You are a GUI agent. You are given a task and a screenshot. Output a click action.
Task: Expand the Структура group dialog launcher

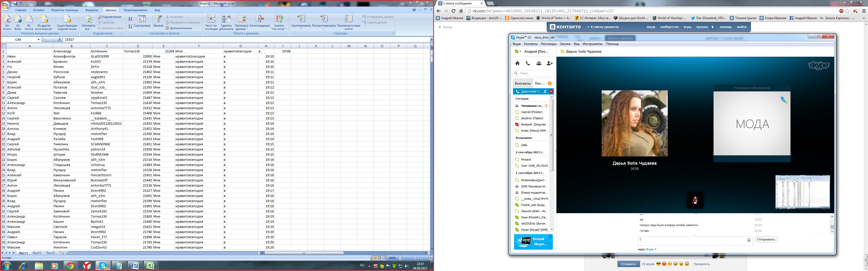393,33
